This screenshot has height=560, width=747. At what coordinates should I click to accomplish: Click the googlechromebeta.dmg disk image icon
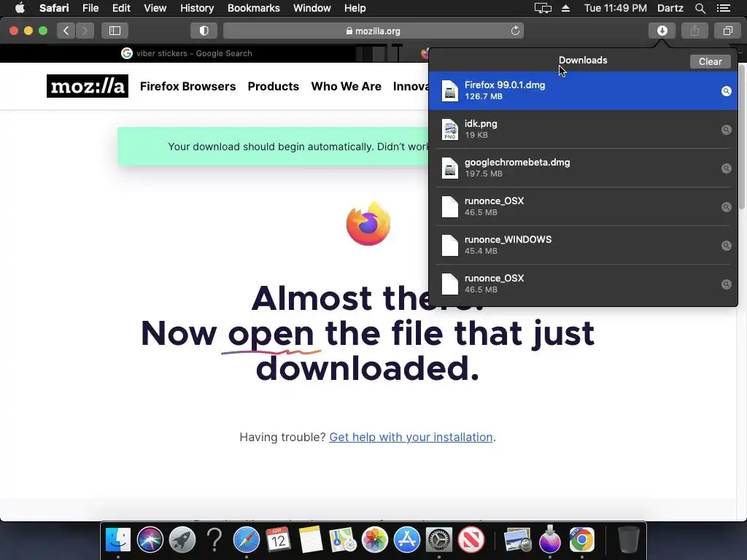(x=449, y=168)
